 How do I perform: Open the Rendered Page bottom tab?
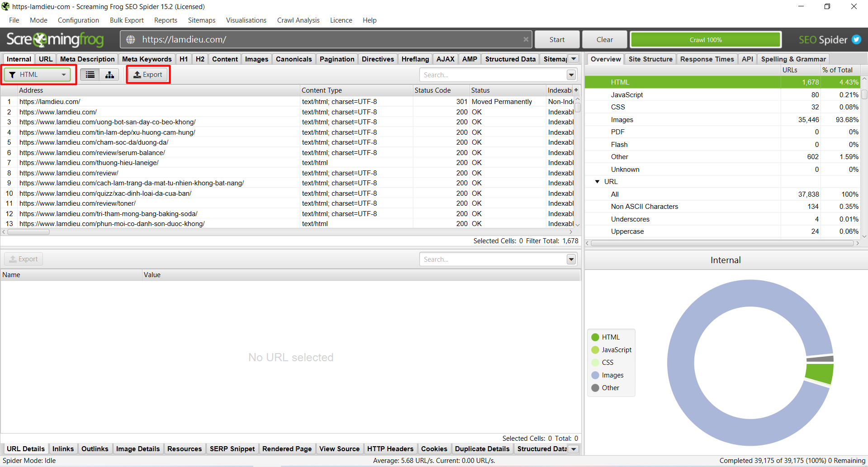[x=287, y=449]
